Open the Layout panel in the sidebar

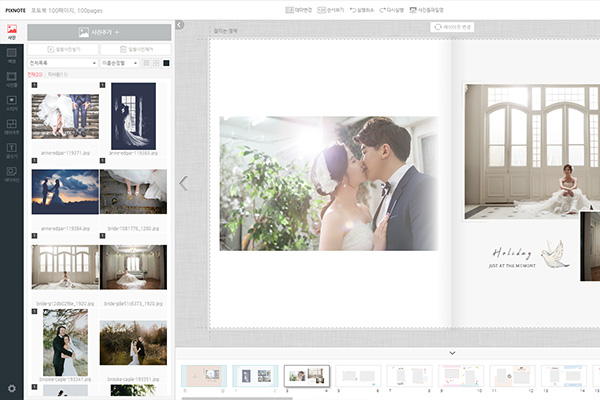click(12, 128)
